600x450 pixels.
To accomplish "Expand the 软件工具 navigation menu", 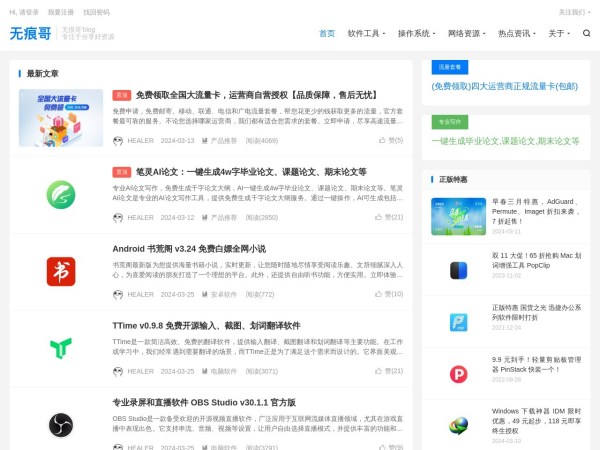I will point(366,33).
